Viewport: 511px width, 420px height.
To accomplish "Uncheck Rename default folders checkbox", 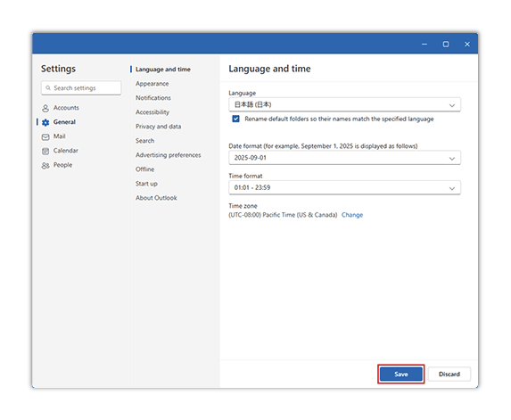I will pos(235,119).
